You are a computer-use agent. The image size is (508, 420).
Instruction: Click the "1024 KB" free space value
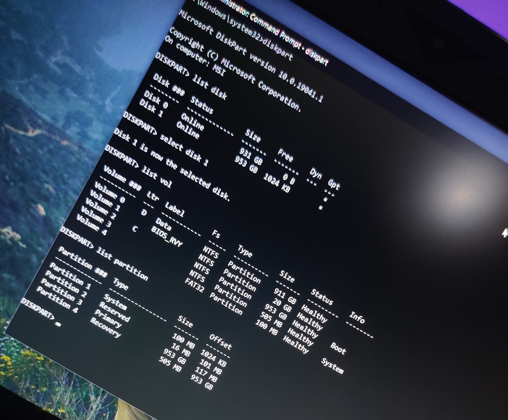tap(277, 183)
